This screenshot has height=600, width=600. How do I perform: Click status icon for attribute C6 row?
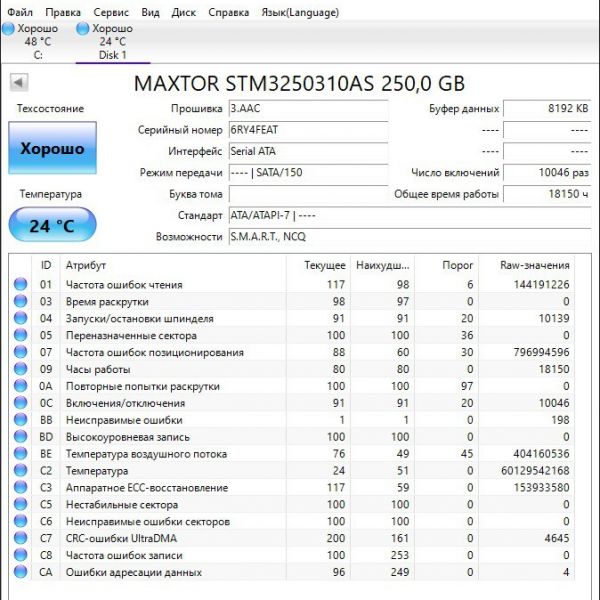[x=21, y=521]
